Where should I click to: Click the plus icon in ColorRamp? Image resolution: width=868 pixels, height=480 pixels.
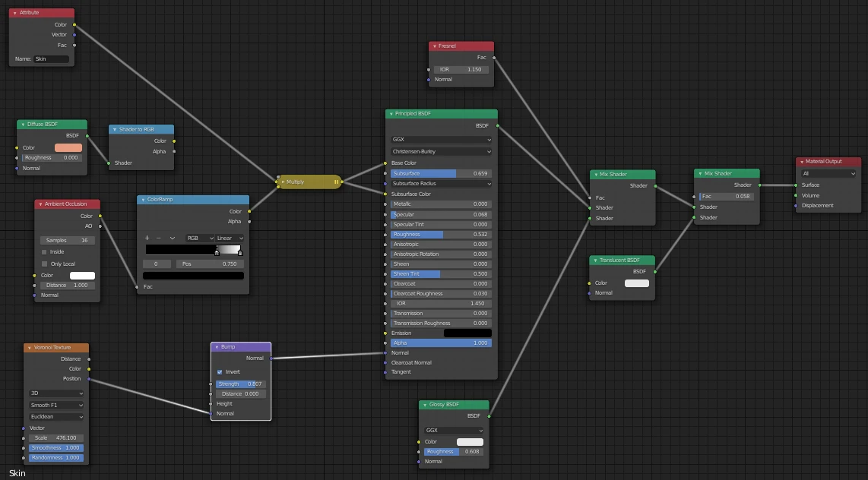[147, 238]
